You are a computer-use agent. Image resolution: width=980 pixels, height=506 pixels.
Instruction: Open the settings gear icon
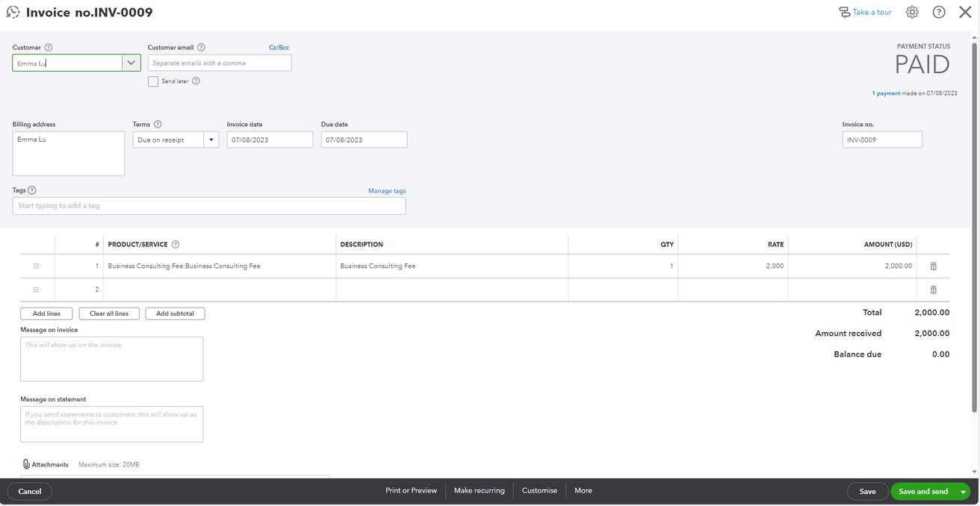[912, 13]
